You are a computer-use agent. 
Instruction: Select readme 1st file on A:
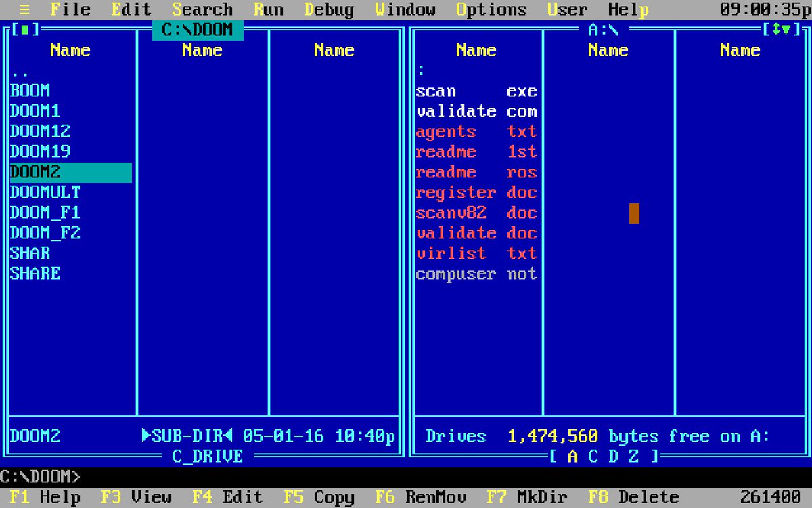tap(476, 152)
